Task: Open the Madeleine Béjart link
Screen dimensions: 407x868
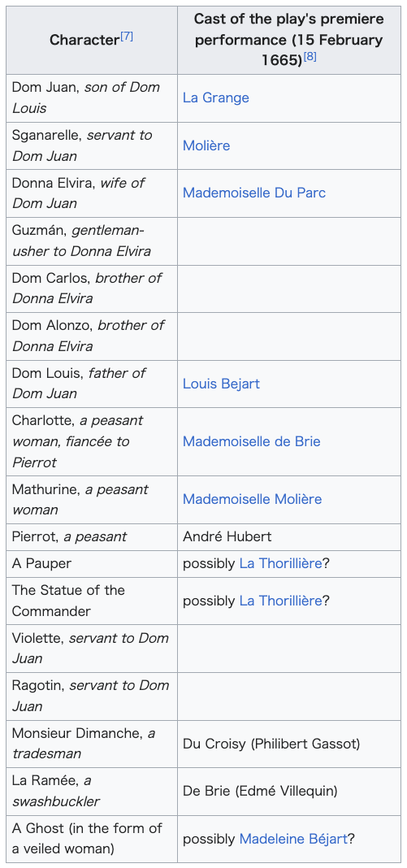Action: tap(293, 840)
